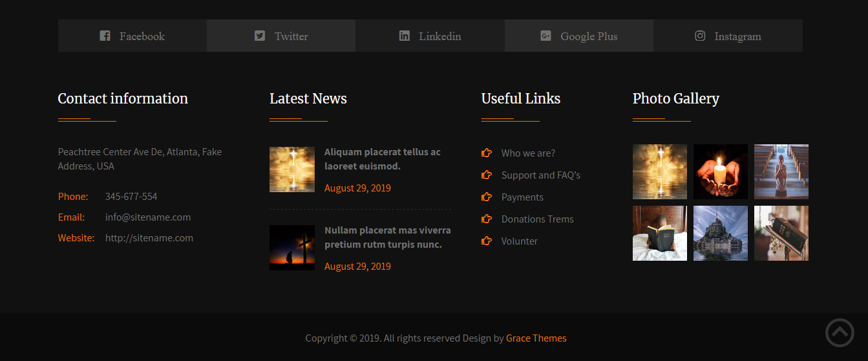Read news Aliquam placerat tellus ac laoreet euismod
This screenshot has width=868, height=361.
(x=383, y=159)
